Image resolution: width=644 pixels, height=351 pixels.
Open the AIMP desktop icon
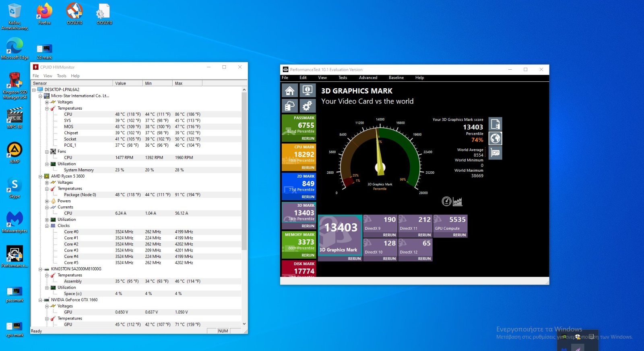15,153
